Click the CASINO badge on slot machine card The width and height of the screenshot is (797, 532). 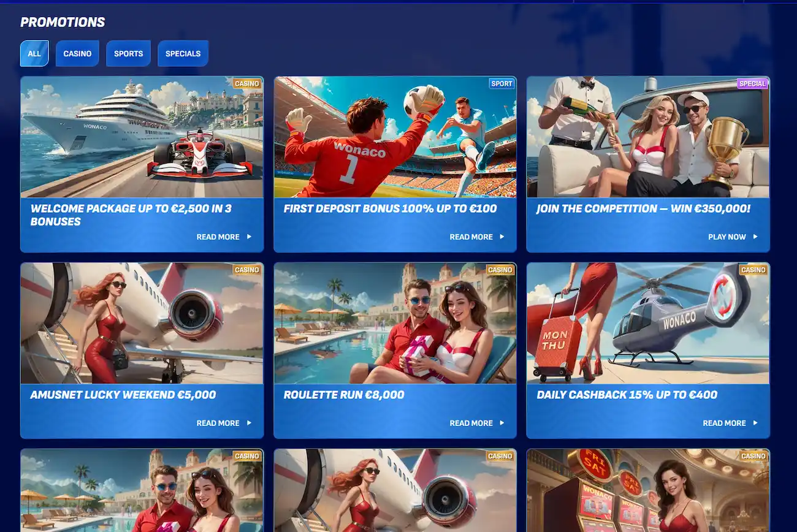coord(753,456)
